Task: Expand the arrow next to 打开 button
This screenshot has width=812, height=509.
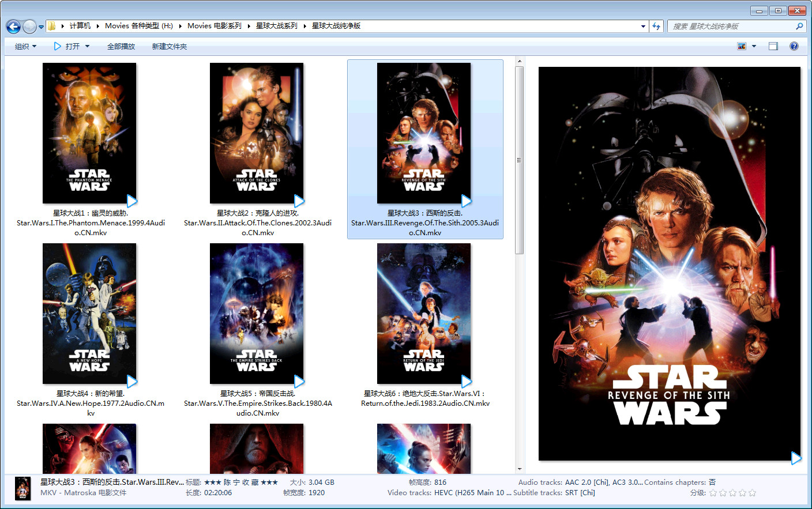Action: click(88, 46)
